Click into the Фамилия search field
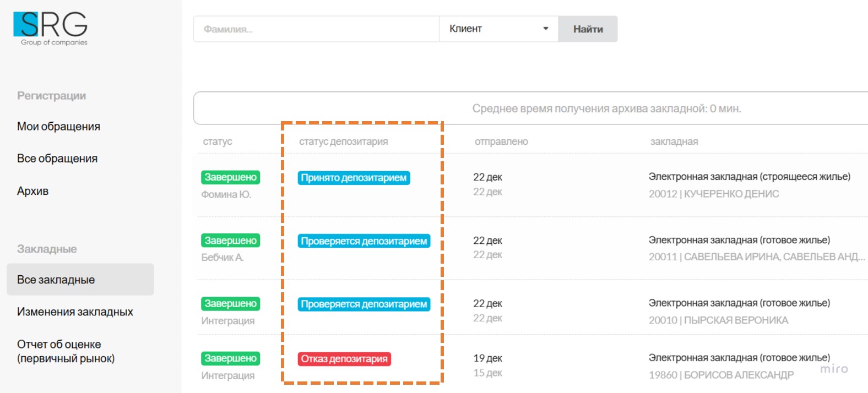The width and height of the screenshot is (868, 393). point(316,29)
